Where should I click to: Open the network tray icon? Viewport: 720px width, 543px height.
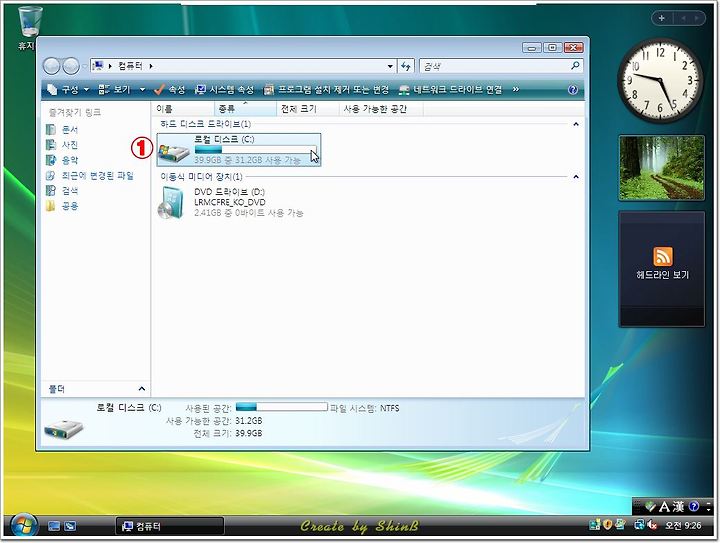click(x=639, y=525)
